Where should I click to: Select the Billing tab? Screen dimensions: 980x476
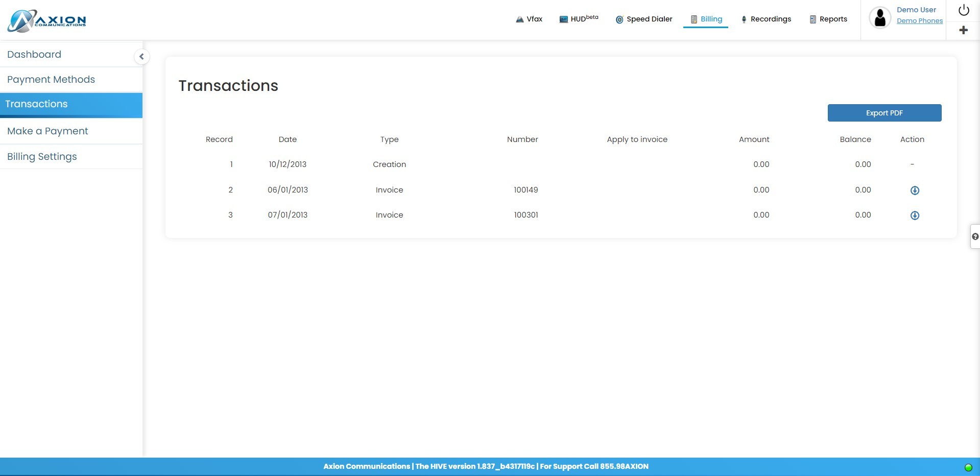(x=706, y=19)
